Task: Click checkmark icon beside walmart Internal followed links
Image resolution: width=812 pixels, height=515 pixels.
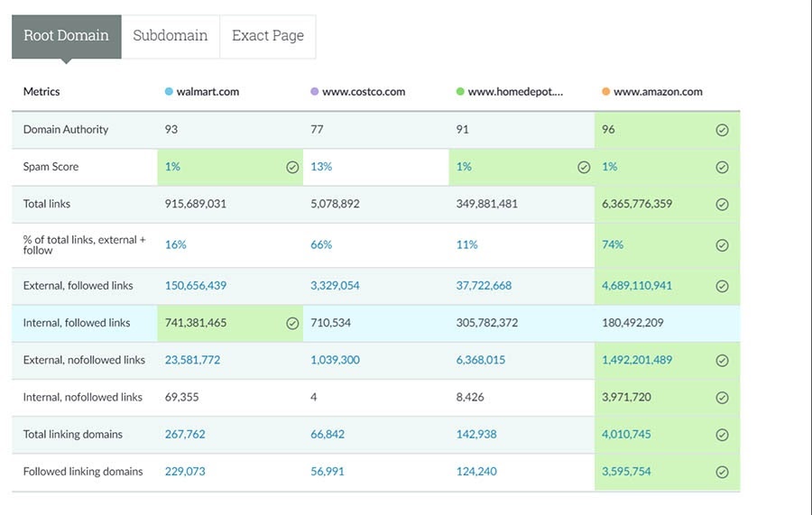Action: (x=292, y=324)
